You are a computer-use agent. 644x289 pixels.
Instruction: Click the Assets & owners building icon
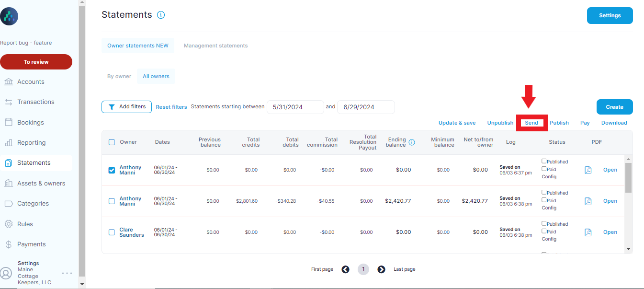pos(9,183)
